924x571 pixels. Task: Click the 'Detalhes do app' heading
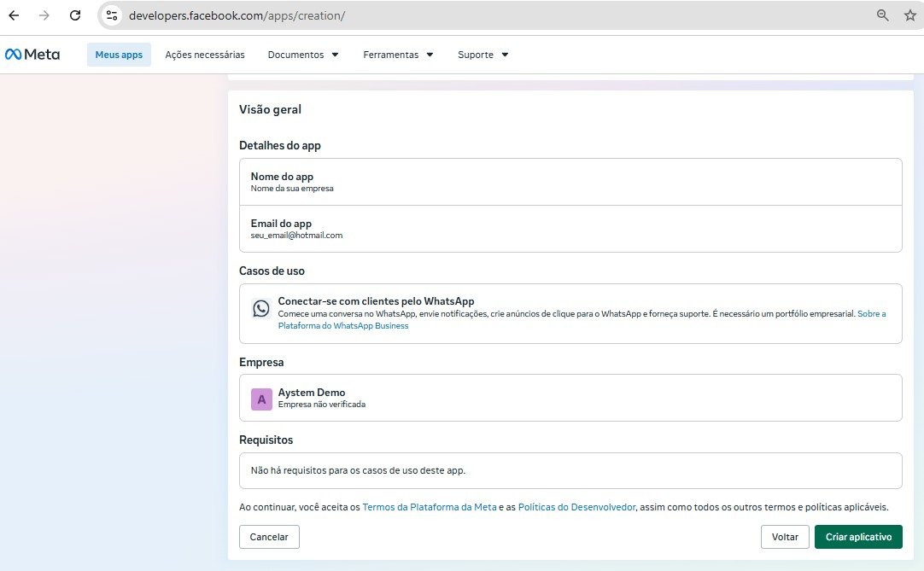pos(280,146)
